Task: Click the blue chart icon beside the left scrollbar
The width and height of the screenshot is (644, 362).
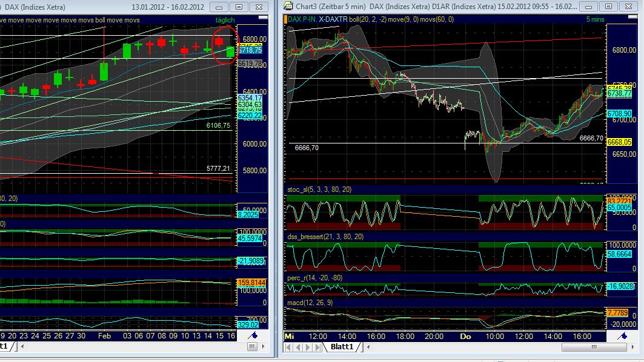Action: (x=254, y=335)
